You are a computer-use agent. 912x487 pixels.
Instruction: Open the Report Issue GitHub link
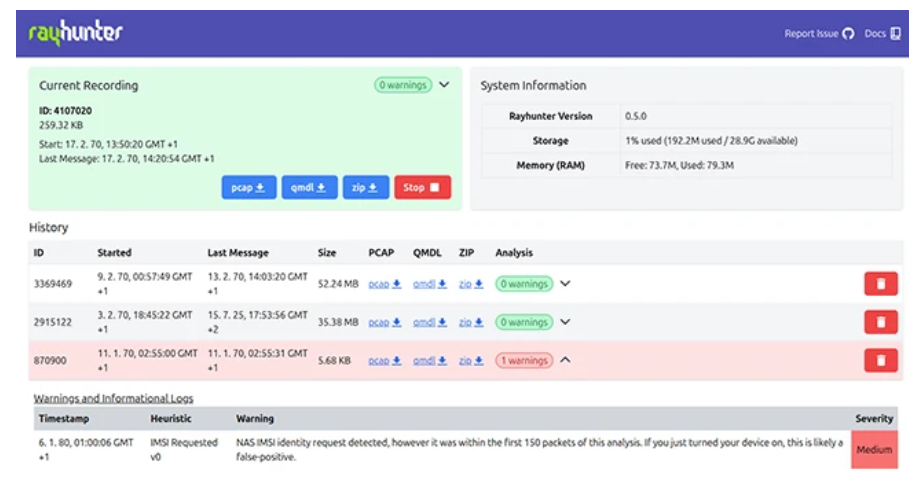pyautogui.click(x=819, y=34)
